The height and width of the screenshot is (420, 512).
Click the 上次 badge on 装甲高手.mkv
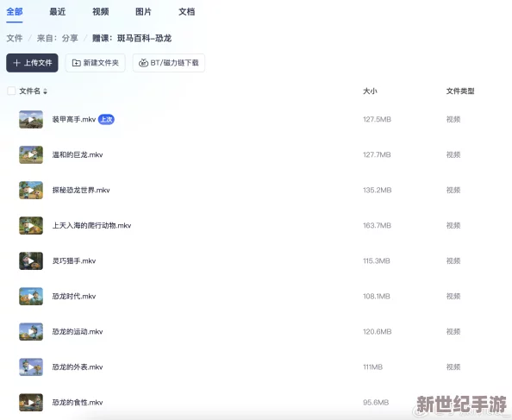[106, 120]
